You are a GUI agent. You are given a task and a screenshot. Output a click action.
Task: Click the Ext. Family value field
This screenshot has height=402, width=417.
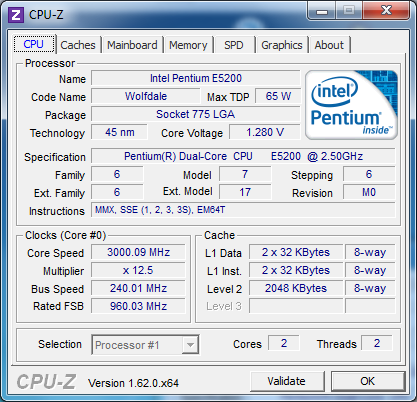117,192
